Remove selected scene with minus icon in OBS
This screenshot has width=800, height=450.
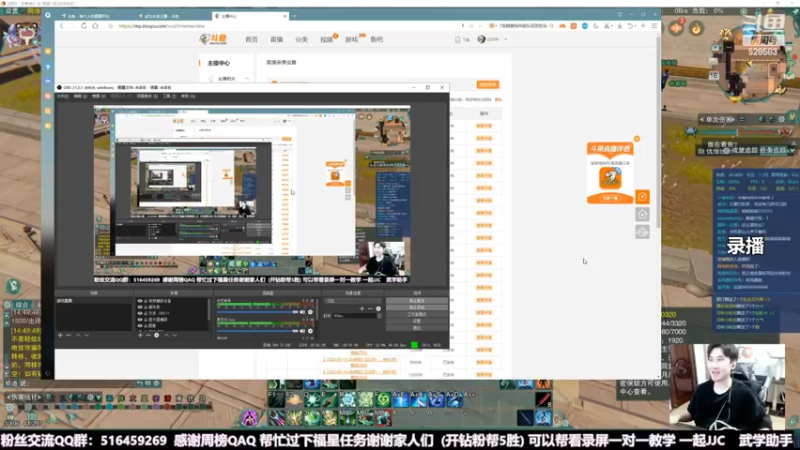click(x=68, y=335)
